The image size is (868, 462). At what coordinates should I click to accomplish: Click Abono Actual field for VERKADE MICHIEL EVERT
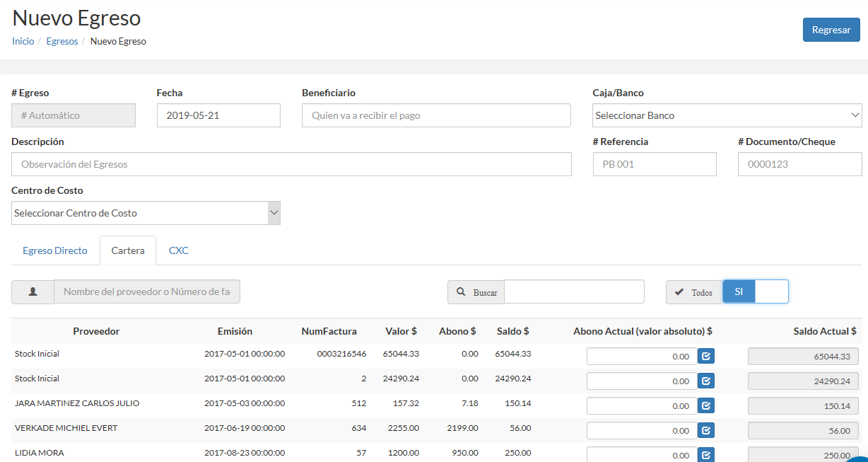pyautogui.click(x=642, y=430)
